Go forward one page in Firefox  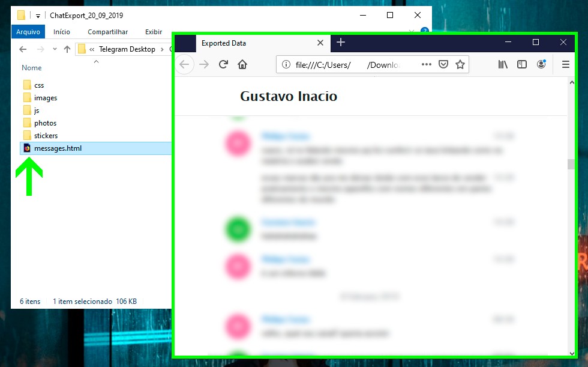tap(204, 64)
